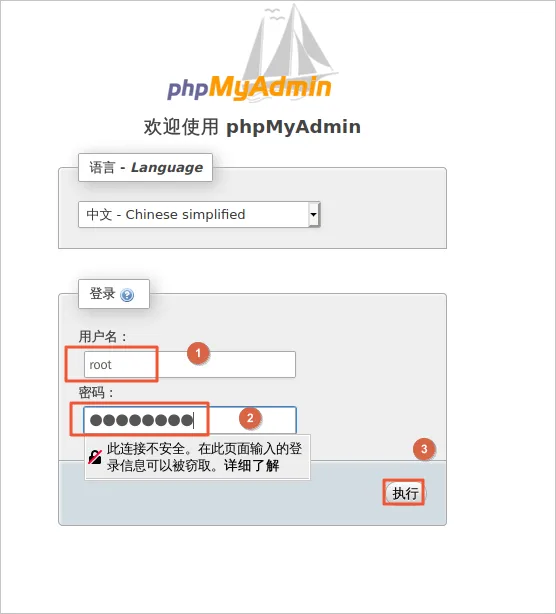Select the 中文 - Chinese simplified combo box
This screenshot has height=614, width=556.
[x=199, y=214]
